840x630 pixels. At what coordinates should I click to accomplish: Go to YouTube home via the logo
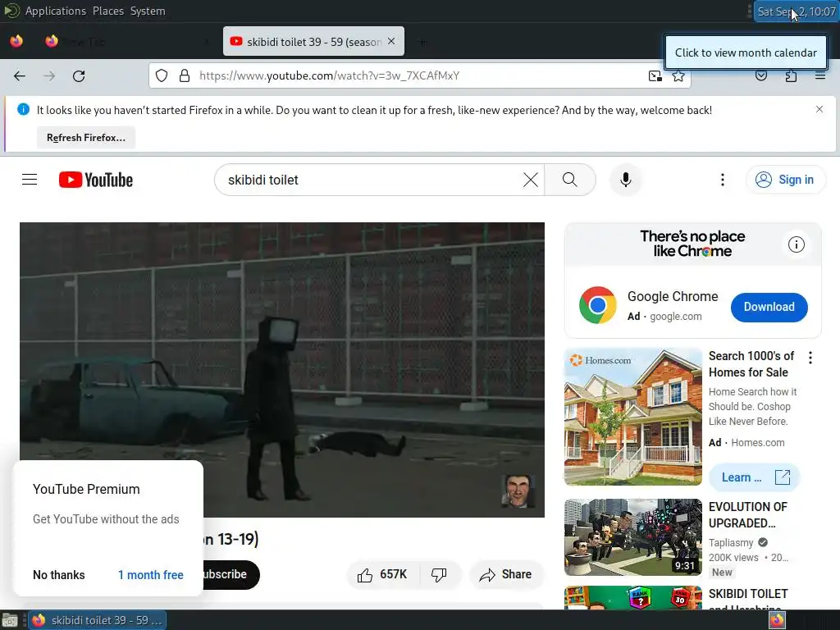coord(96,180)
